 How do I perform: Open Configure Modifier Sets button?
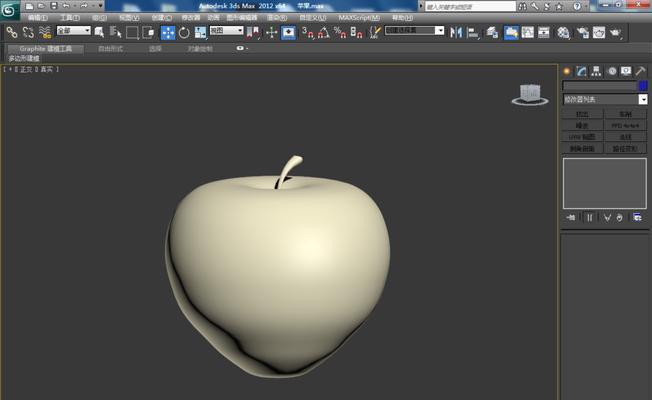pyautogui.click(x=637, y=217)
